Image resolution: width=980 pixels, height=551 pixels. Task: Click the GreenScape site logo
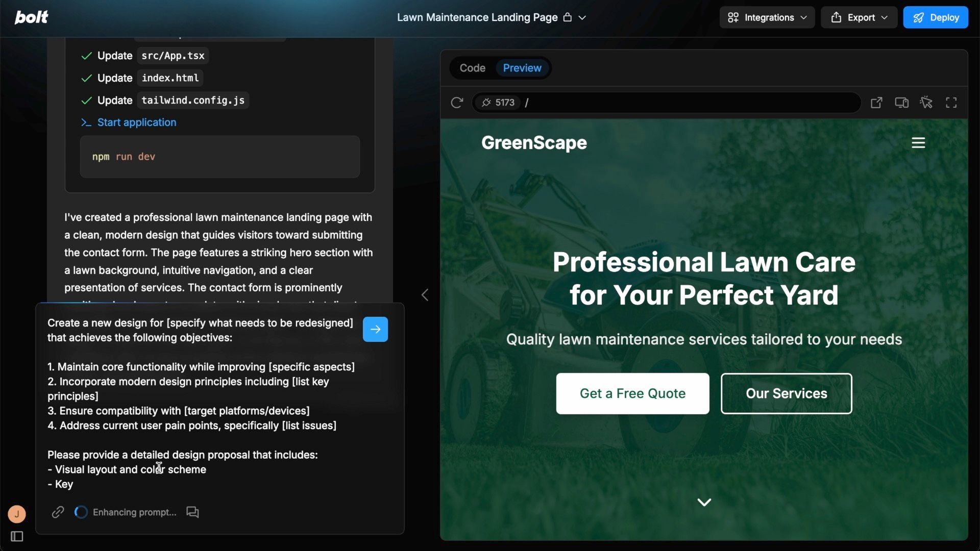tap(534, 143)
